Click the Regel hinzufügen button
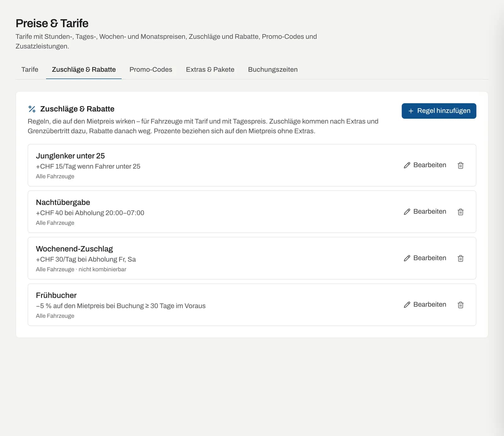This screenshot has height=436, width=504. (x=439, y=111)
